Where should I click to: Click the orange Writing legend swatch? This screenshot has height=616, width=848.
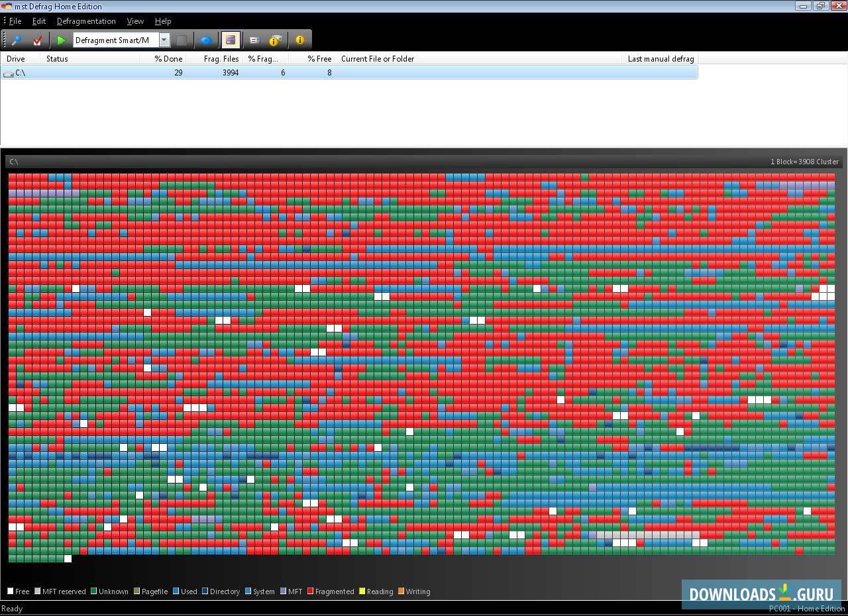pyautogui.click(x=401, y=591)
